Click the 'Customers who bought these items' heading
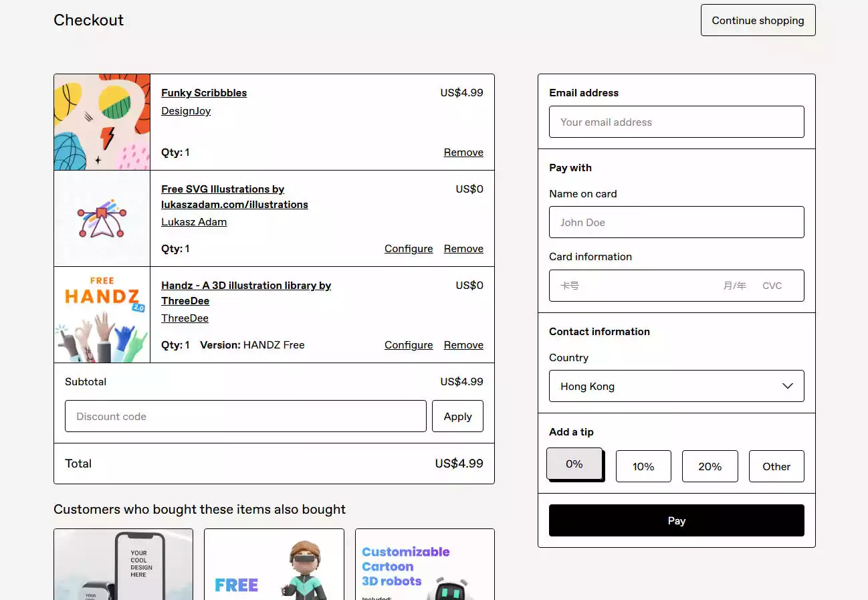Screen dimensions: 868x600 point(199,510)
